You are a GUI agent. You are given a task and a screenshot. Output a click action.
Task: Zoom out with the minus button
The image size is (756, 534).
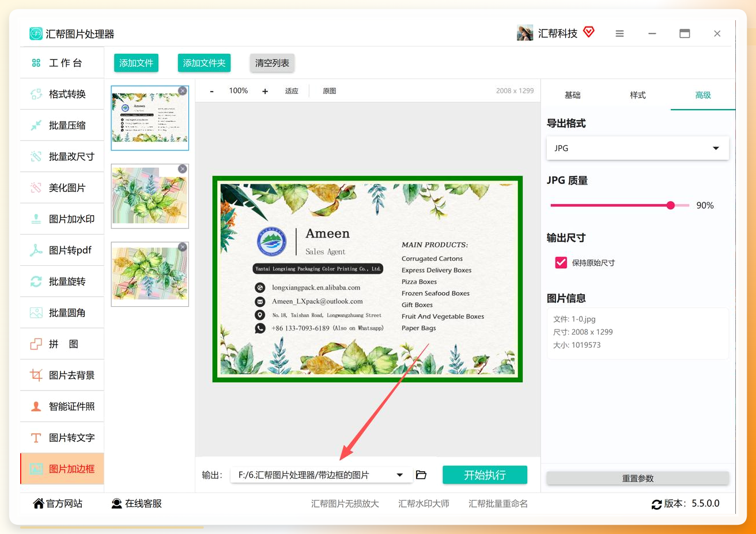pyautogui.click(x=212, y=91)
